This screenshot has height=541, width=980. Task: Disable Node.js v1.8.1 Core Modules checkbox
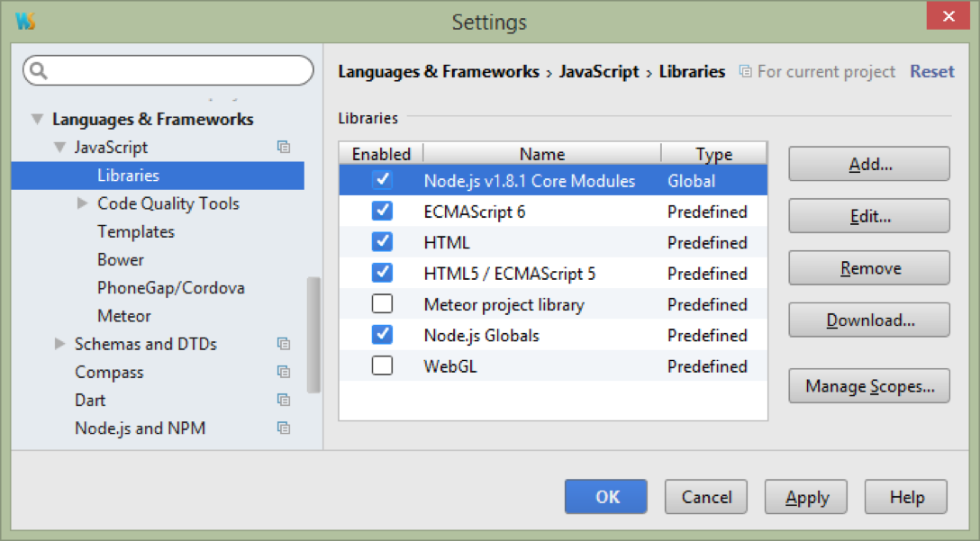382,180
